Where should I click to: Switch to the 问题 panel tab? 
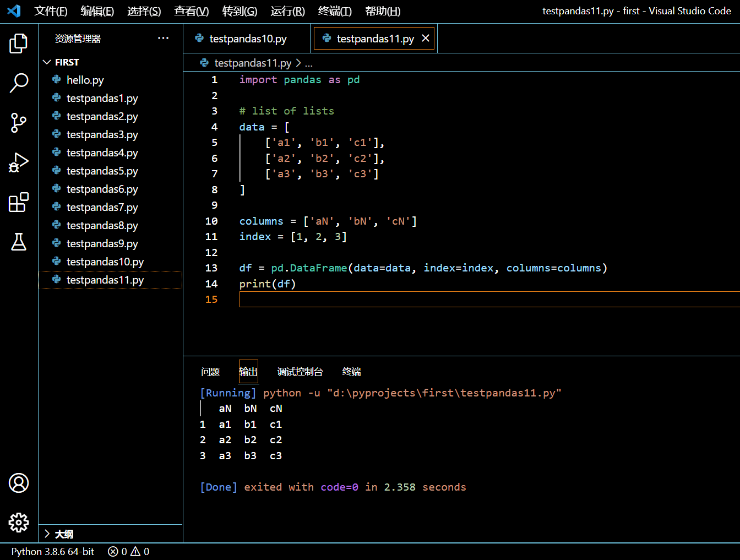[210, 372]
